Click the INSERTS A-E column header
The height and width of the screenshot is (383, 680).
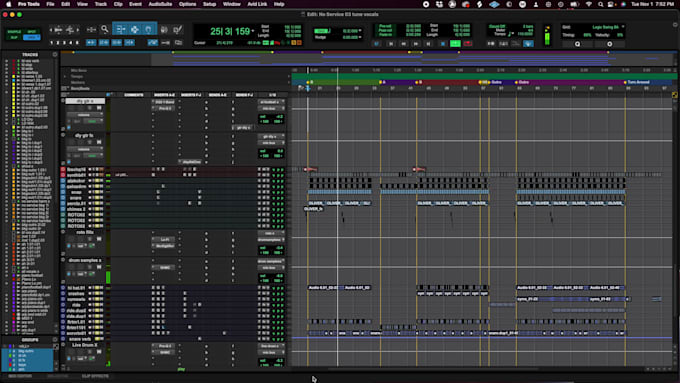(164, 95)
